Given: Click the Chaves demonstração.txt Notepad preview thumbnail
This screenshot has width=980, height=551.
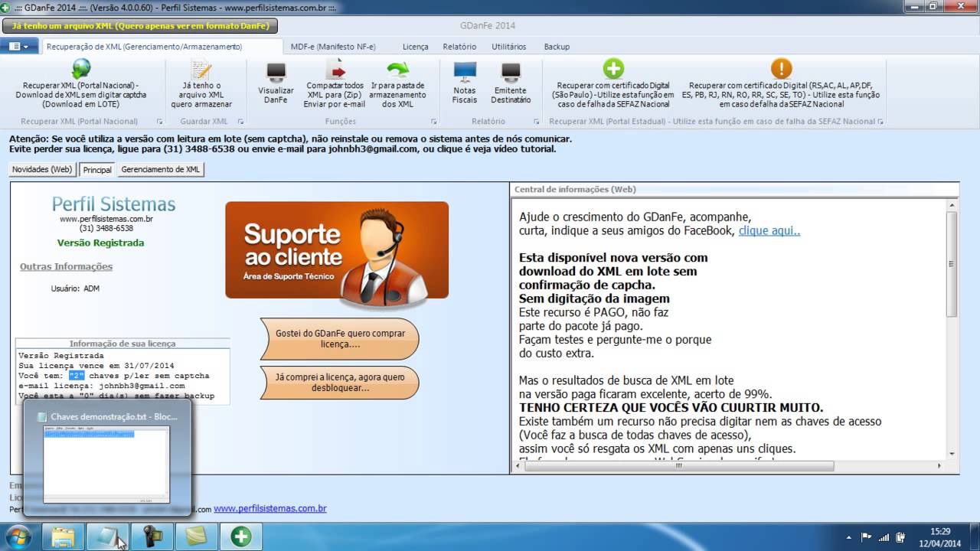Looking at the screenshot, I should point(106,465).
